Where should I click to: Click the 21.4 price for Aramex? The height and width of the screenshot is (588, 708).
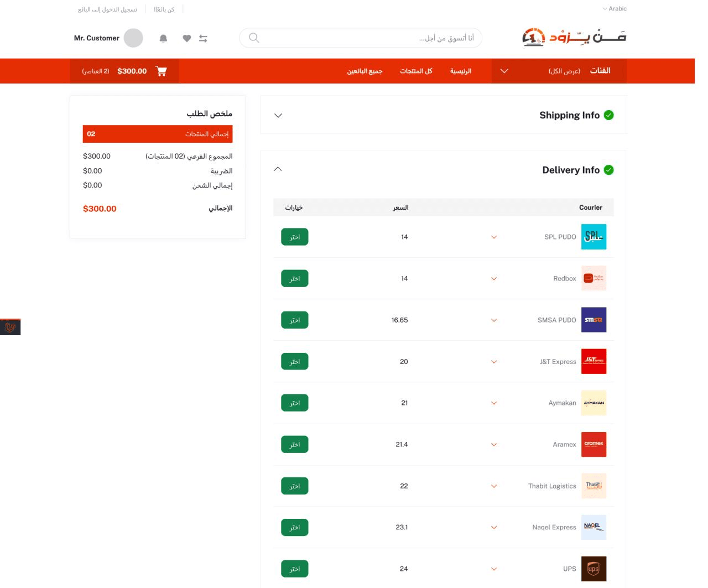[x=402, y=444]
